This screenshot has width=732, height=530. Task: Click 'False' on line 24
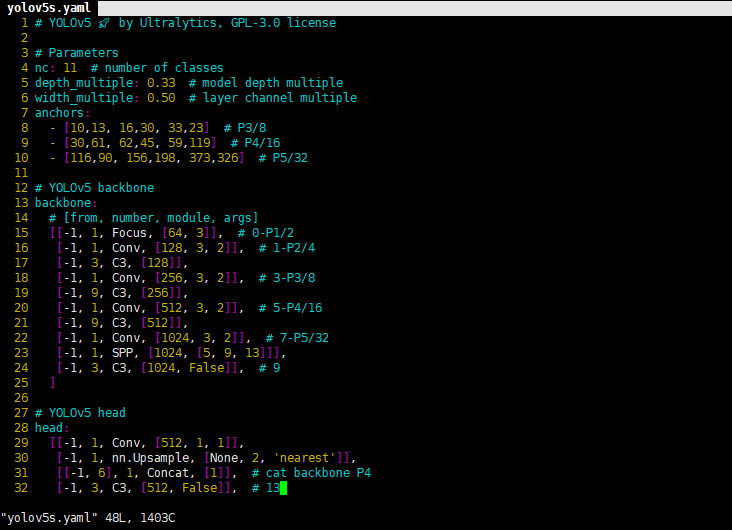206,367
